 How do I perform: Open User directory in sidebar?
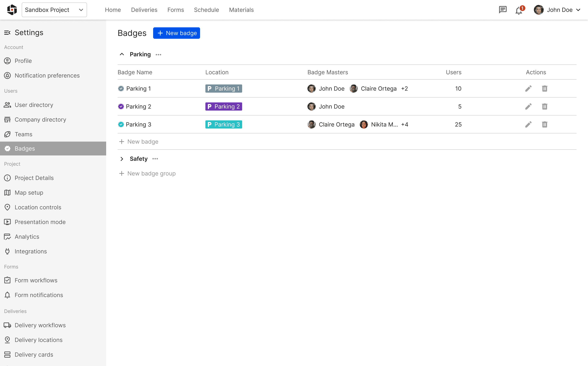[34, 105]
